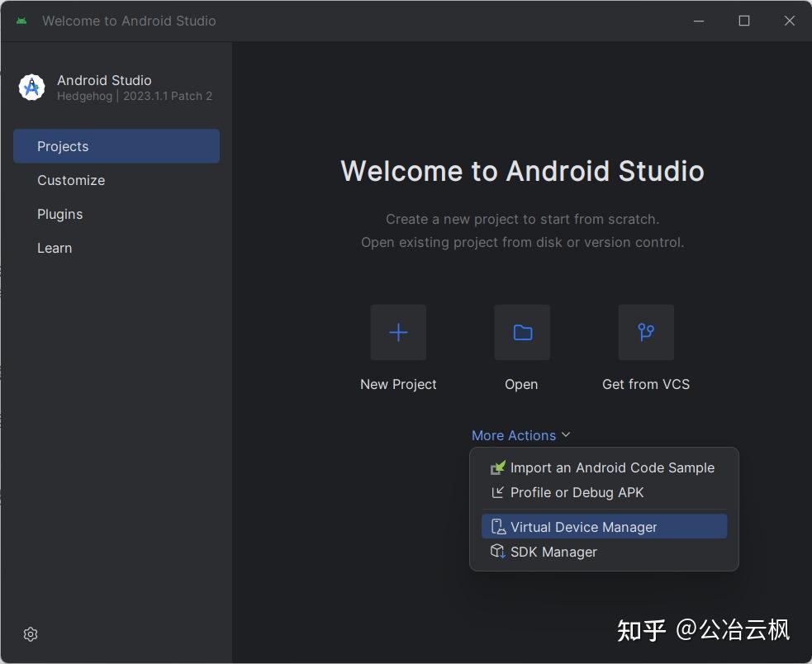812x664 pixels.
Task: Select the Open folder icon
Action: (x=521, y=332)
